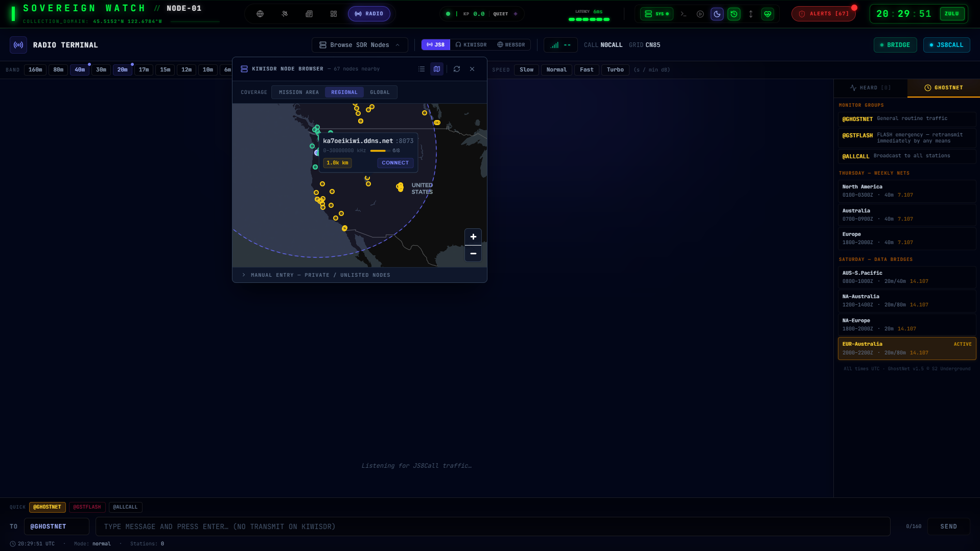Viewport: 980px width, 551px height.
Task: Connect to the ka7oeikiwi.ddns.net node
Action: click(395, 162)
